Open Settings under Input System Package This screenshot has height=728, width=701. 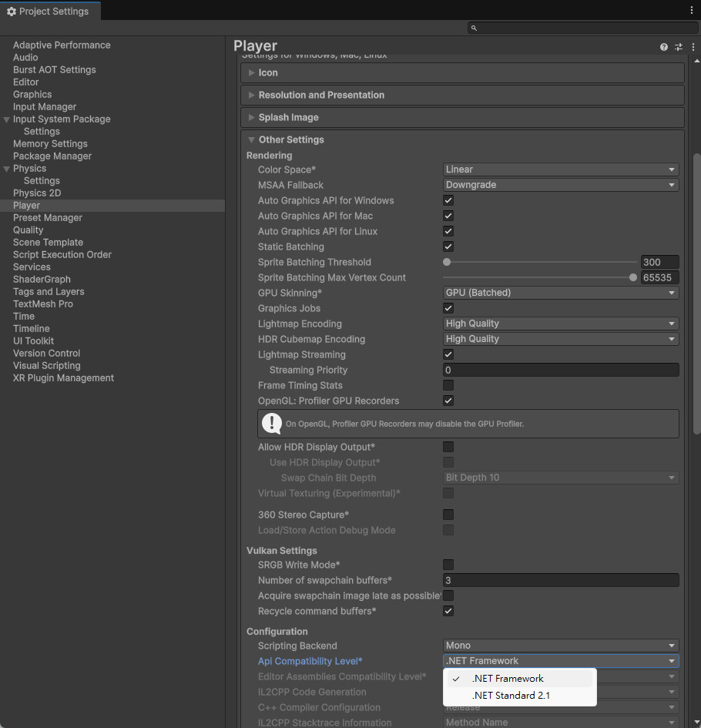pos(42,132)
